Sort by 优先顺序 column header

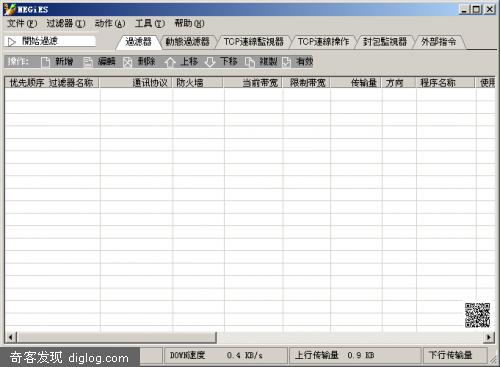click(x=27, y=82)
